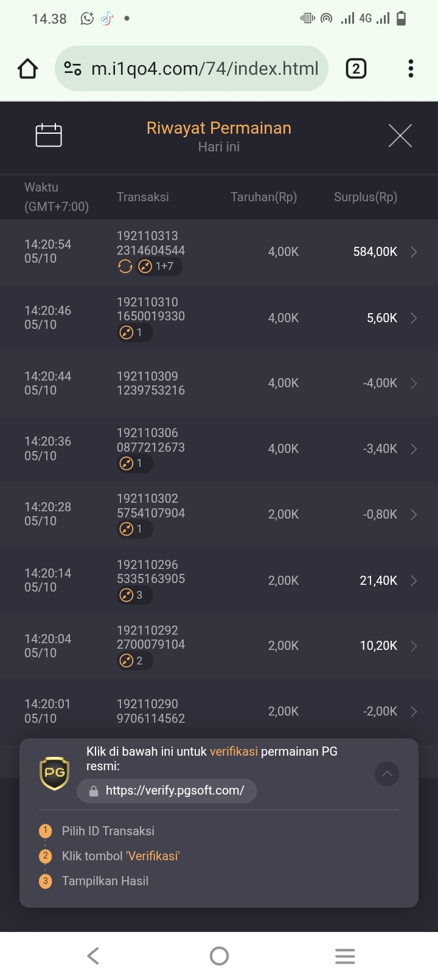Click the badge 3 on 14:20:14 transaction
This screenshot has width=438, height=980.
pyautogui.click(x=134, y=595)
